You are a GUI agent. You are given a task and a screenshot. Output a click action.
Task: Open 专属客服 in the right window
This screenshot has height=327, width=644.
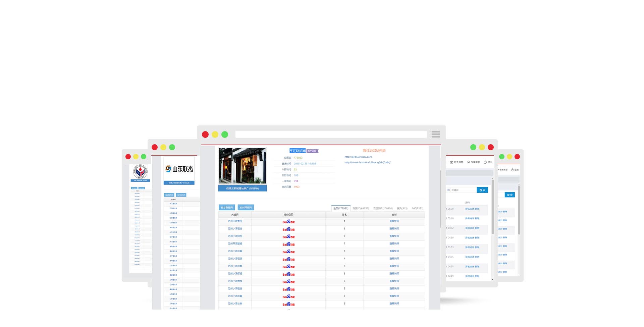473,162
